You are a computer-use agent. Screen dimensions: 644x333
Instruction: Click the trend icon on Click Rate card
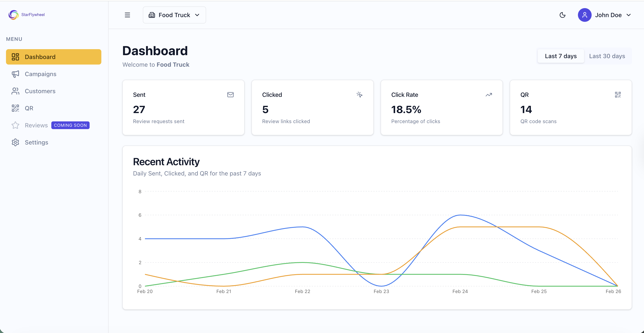pyautogui.click(x=489, y=95)
